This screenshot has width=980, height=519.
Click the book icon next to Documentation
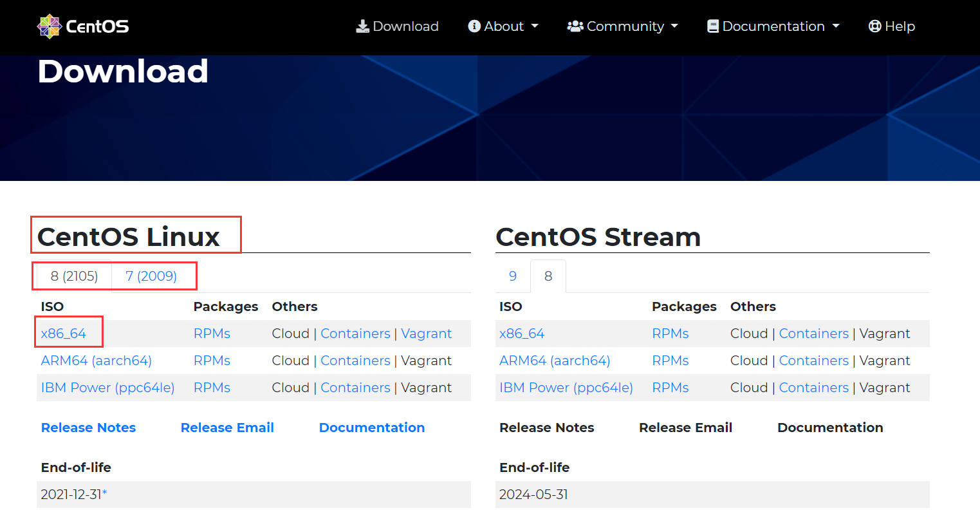click(x=713, y=26)
